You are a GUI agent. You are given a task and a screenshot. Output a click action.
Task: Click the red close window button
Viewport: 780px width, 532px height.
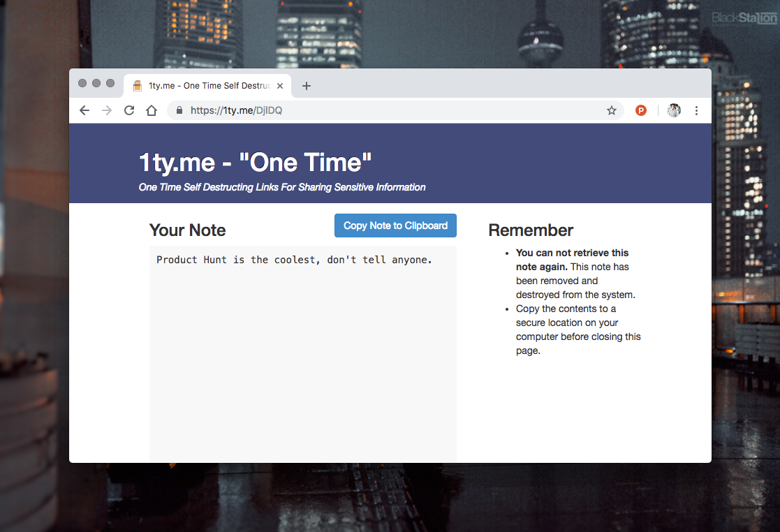82,83
